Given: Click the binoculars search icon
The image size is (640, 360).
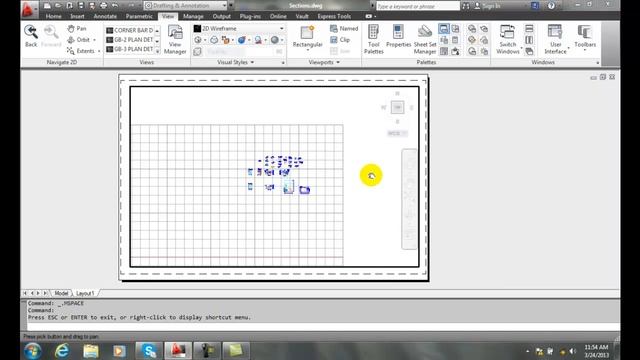Looking at the screenshot, I should 466,6.
